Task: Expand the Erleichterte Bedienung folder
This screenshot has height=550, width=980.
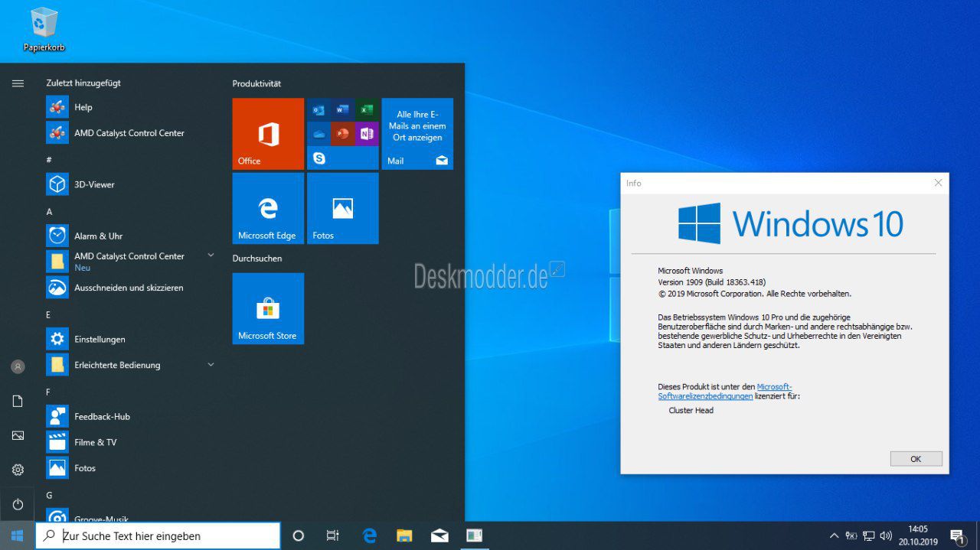Action: click(211, 365)
